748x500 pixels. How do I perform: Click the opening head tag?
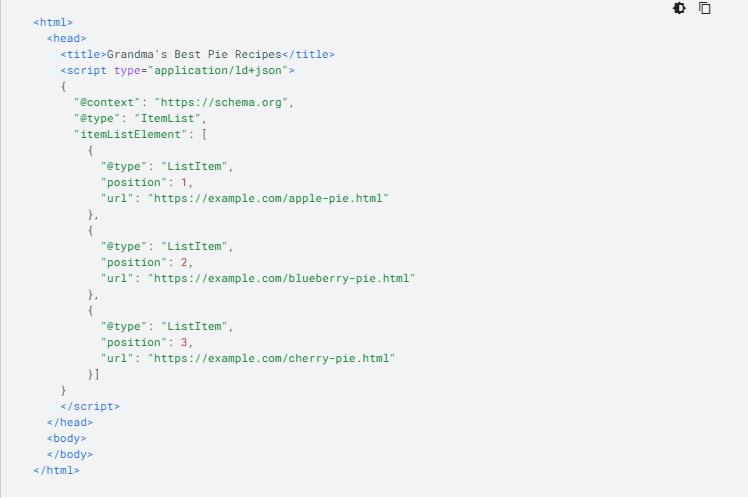tap(66, 39)
